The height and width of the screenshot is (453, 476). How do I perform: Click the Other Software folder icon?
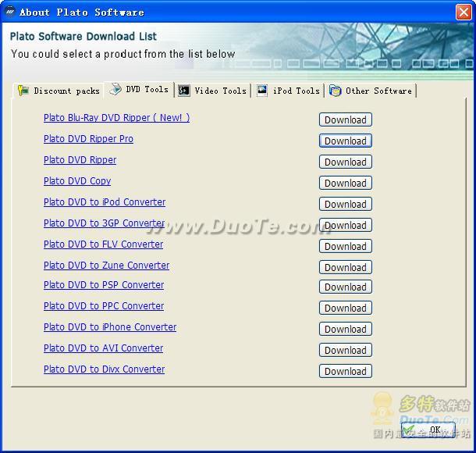click(335, 91)
